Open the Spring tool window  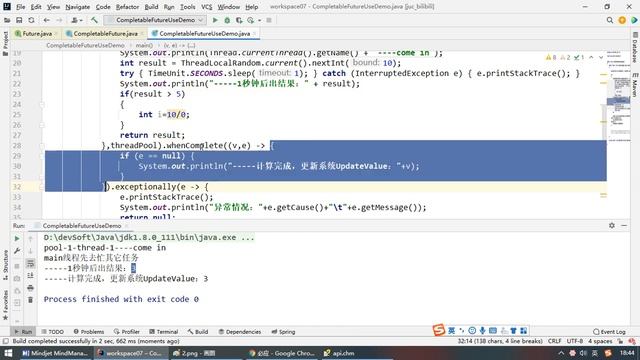click(x=283, y=332)
